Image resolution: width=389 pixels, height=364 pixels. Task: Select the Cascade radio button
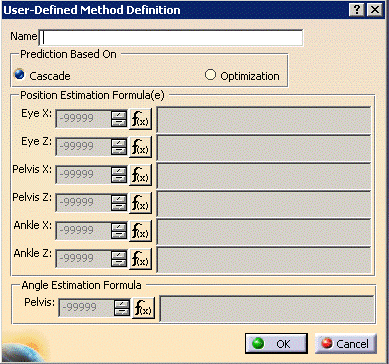point(20,75)
